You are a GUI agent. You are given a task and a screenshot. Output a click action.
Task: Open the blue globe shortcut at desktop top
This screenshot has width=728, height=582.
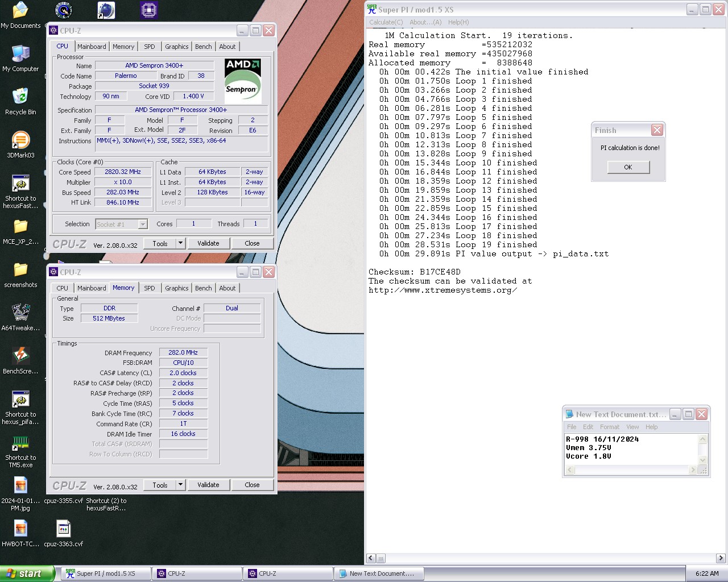coord(106,10)
